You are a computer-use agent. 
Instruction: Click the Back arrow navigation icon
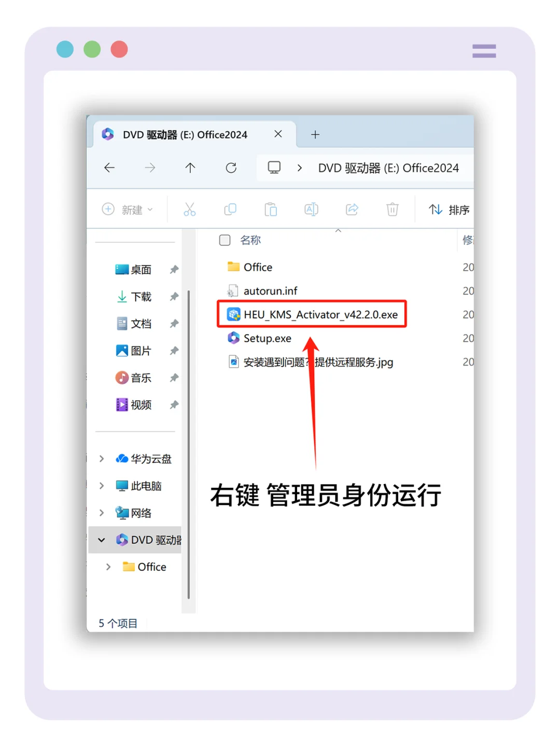tap(109, 168)
